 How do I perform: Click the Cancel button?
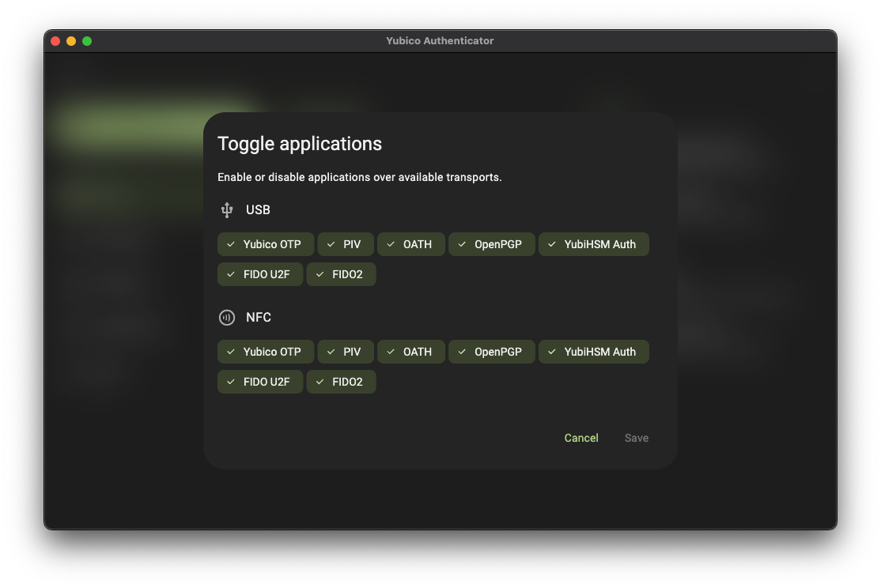[581, 438]
